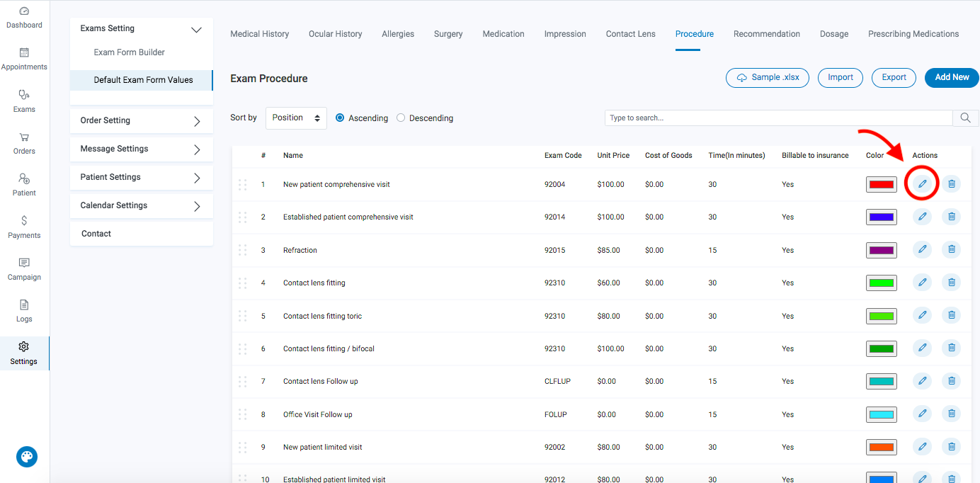
Task: Delete the Refraction procedure via trash icon
Action: [x=951, y=249]
